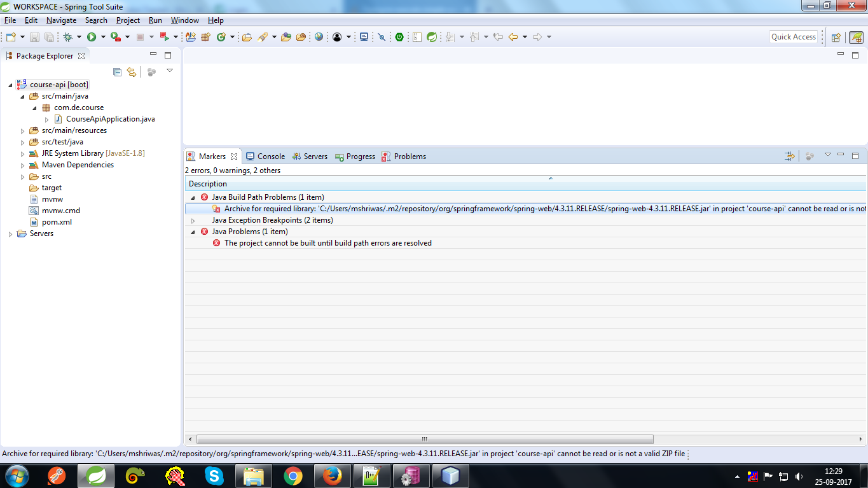Open the web browser globe icon
The height and width of the screenshot is (488, 868).
click(319, 37)
